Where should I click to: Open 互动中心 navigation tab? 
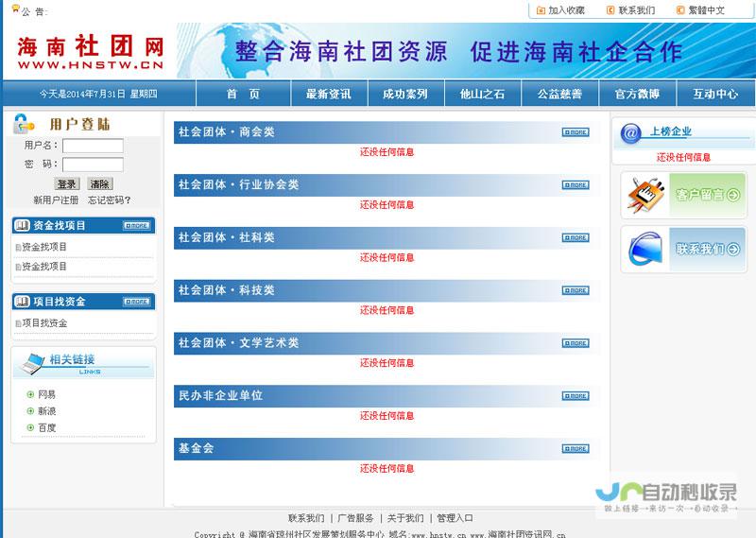(x=715, y=94)
